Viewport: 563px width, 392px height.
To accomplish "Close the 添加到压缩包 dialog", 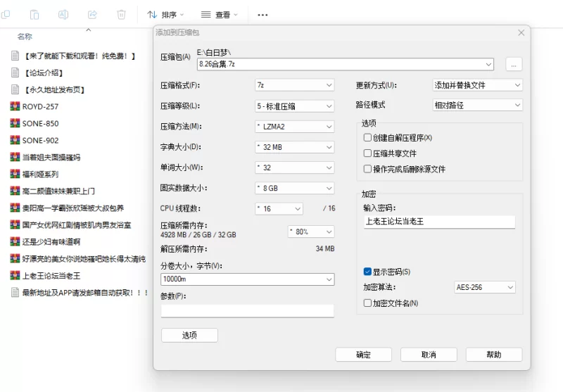I will [521, 32].
